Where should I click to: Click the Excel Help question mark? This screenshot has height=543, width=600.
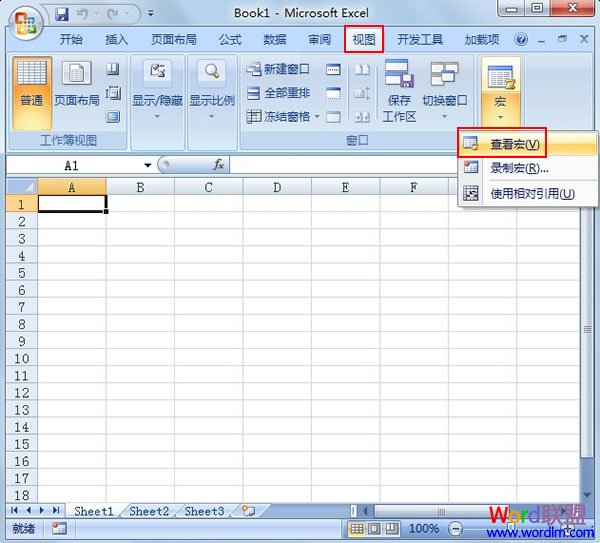tap(521, 39)
